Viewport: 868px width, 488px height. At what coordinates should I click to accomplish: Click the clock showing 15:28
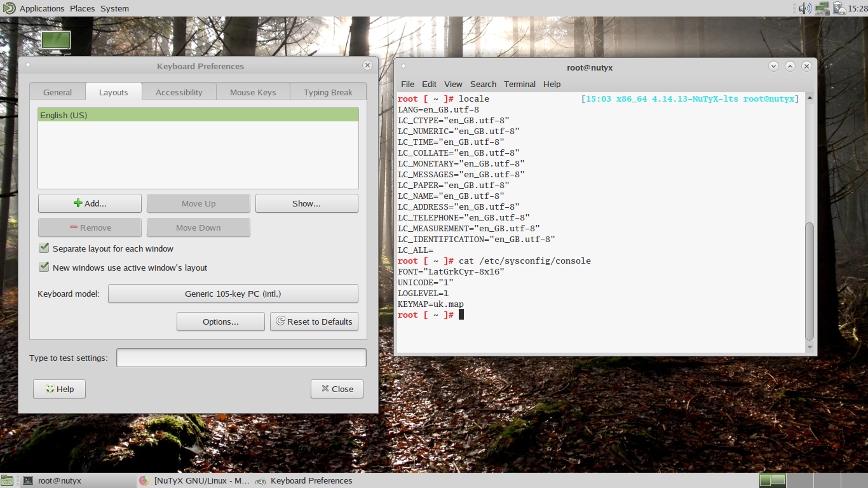point(858,8)
